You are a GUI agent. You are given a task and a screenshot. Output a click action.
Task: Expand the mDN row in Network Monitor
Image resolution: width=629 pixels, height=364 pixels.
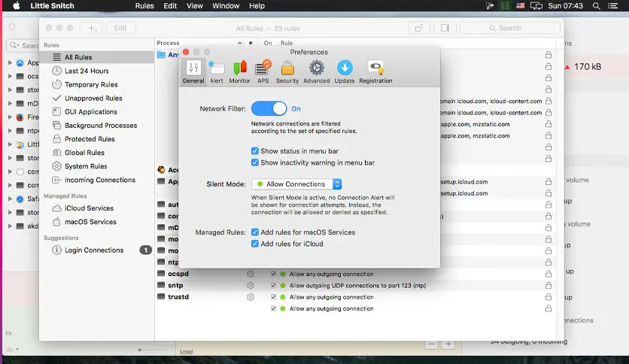click(10, 104)
